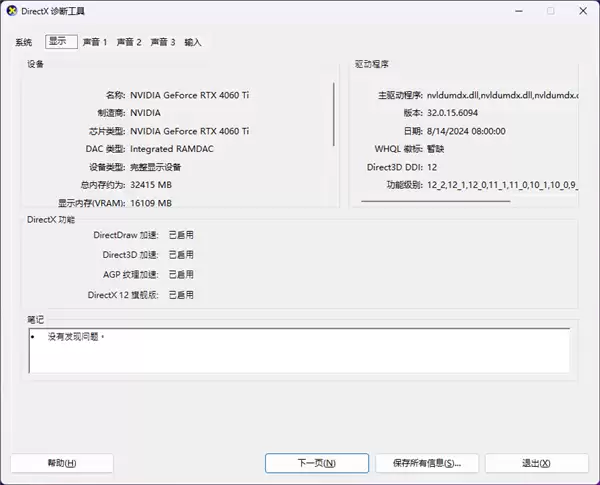This screenshot has width=600, height=485.
Task: Click the DirectX app icon in title bar
Action: (x=11, y=11)
